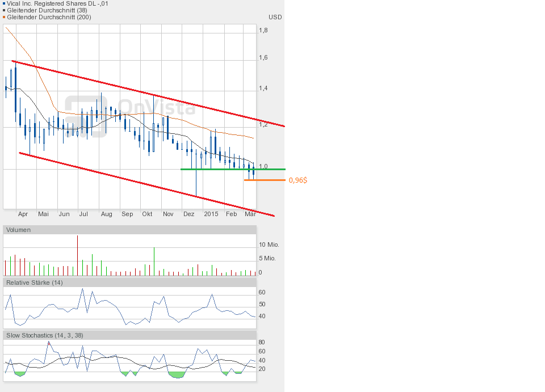Click the Okt label on the time axis
This screenshot has width=545, height=392.
(x=147, y=214)
